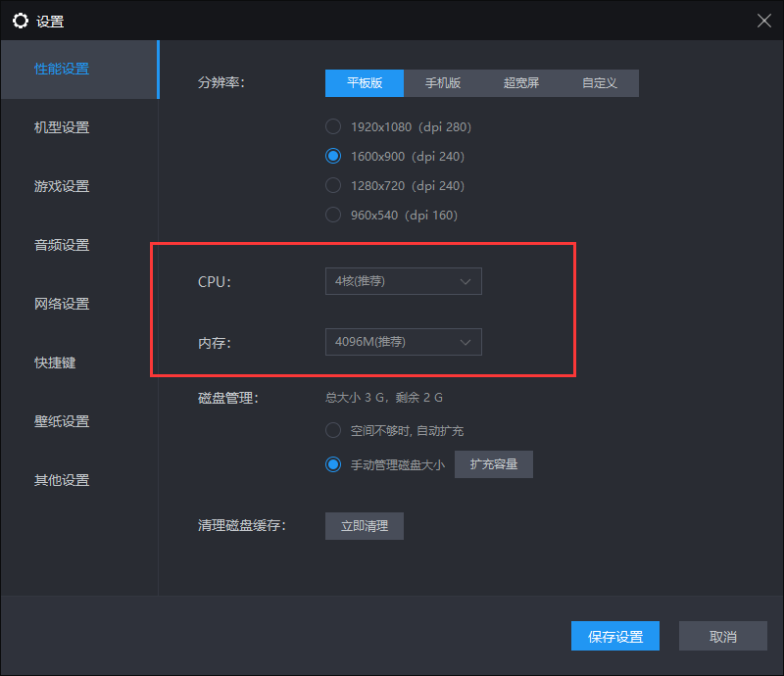The height and width of the screenshot is (676, 784).
Task: Select the 自定义 resolution tab
Action: (x=600, y=83)
